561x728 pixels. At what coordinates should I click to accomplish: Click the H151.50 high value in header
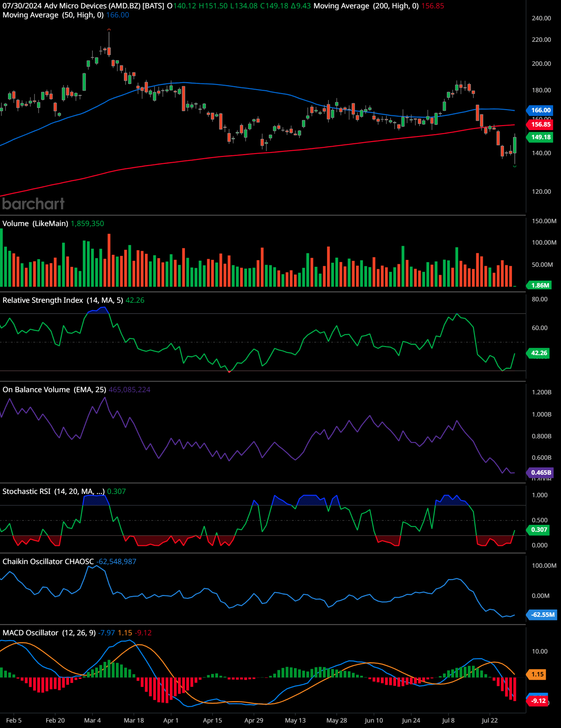213,6
